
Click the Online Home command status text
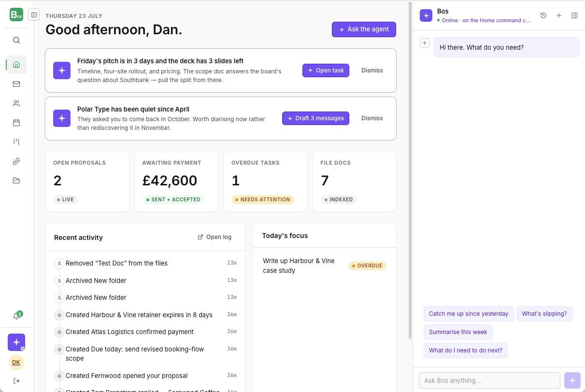[484, 20]
